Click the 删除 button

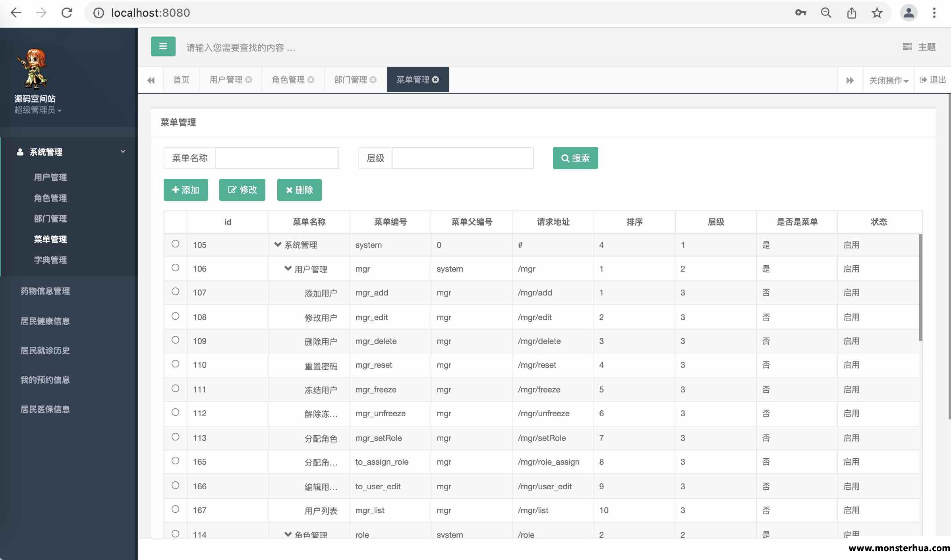coord(299,190)
